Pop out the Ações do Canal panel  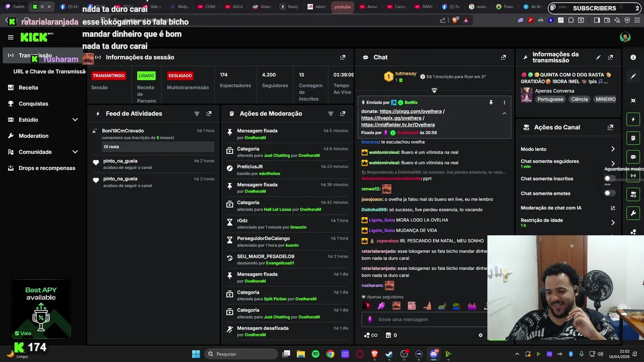(610, 128)
